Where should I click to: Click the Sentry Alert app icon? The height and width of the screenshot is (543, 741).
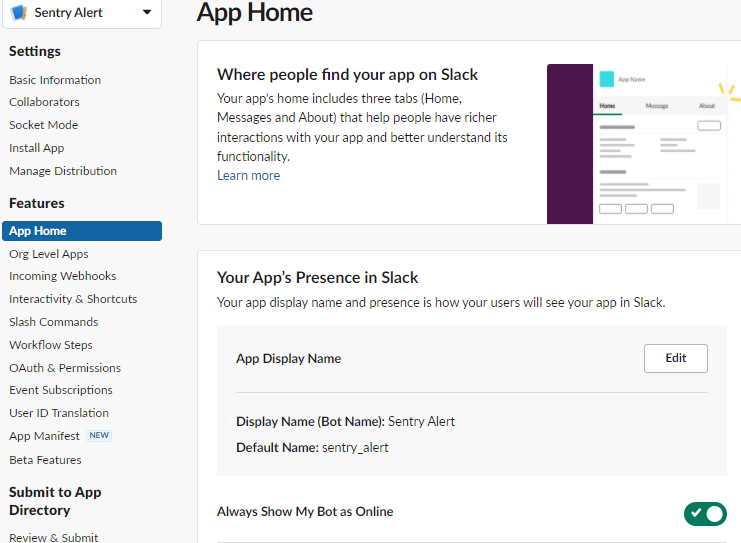point(19,13)
